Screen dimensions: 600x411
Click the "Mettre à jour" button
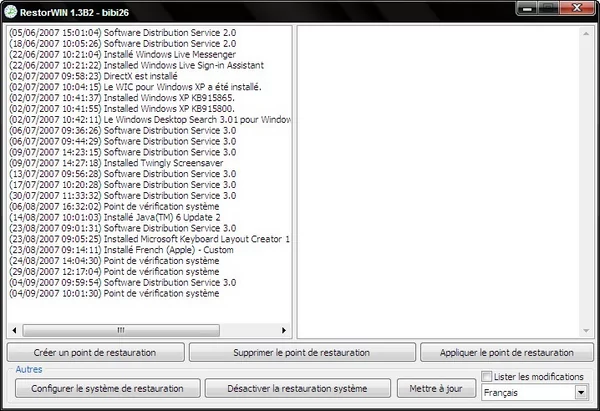[x=436, y=388]
